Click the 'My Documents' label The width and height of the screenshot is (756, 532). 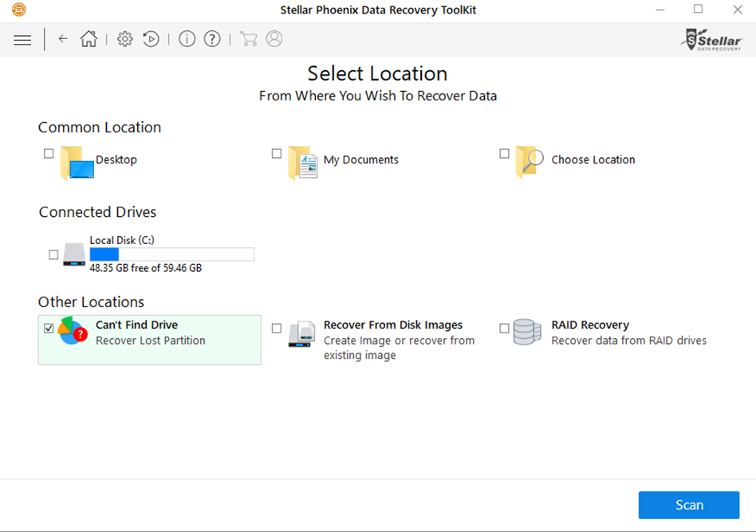pos(361,160)
